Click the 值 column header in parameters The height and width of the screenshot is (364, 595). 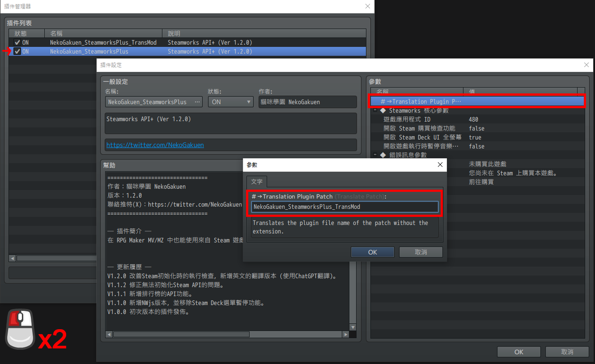(x=520, y=92)
